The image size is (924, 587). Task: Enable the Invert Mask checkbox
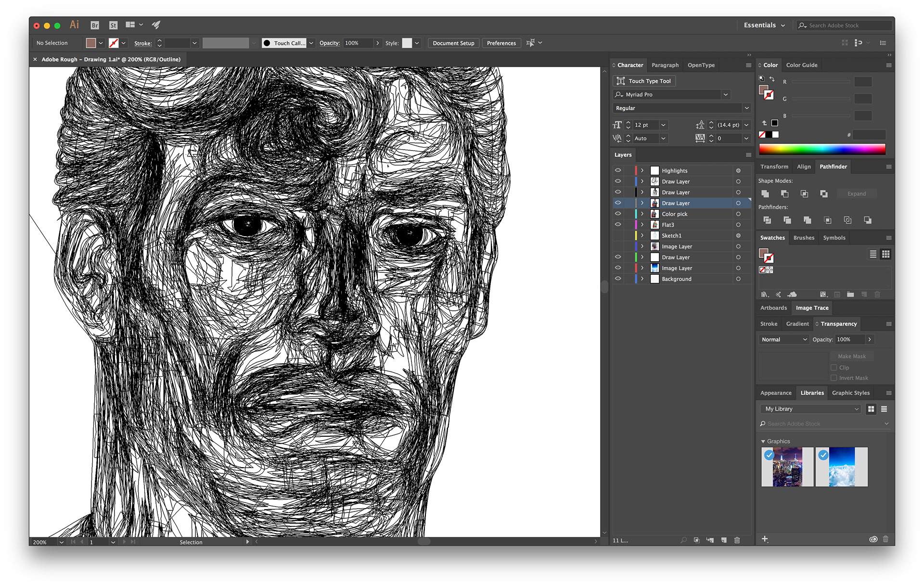coord(834,378)
